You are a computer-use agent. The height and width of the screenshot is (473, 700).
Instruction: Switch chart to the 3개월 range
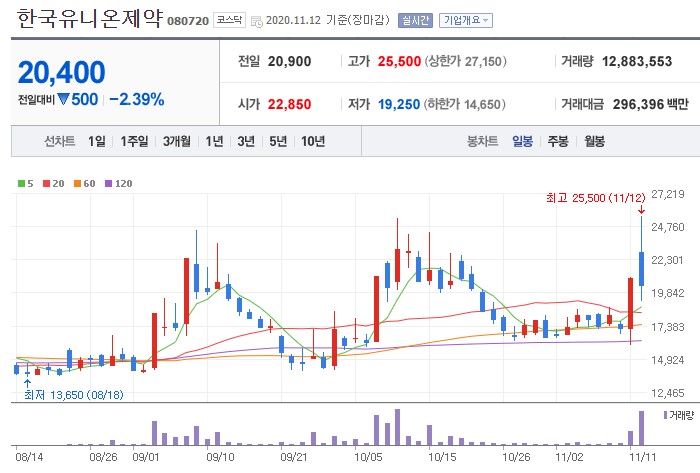coord(176,141)
